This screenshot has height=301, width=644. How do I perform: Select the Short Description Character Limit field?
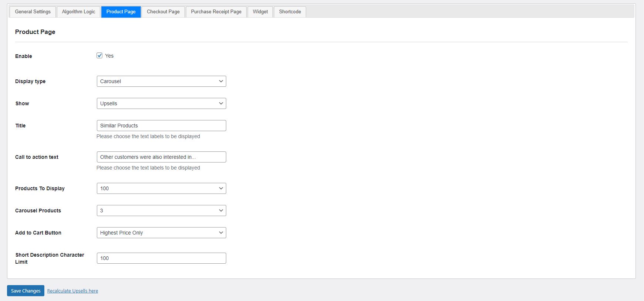[161, 258]
